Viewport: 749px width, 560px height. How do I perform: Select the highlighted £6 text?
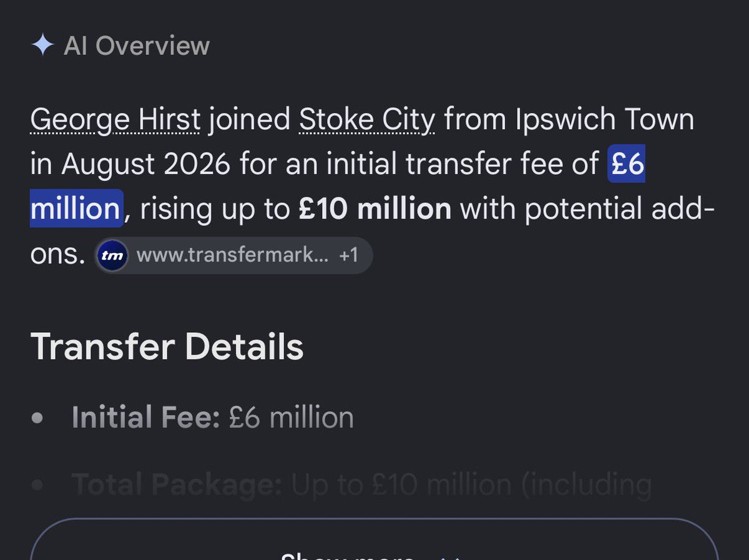(626, 165)
